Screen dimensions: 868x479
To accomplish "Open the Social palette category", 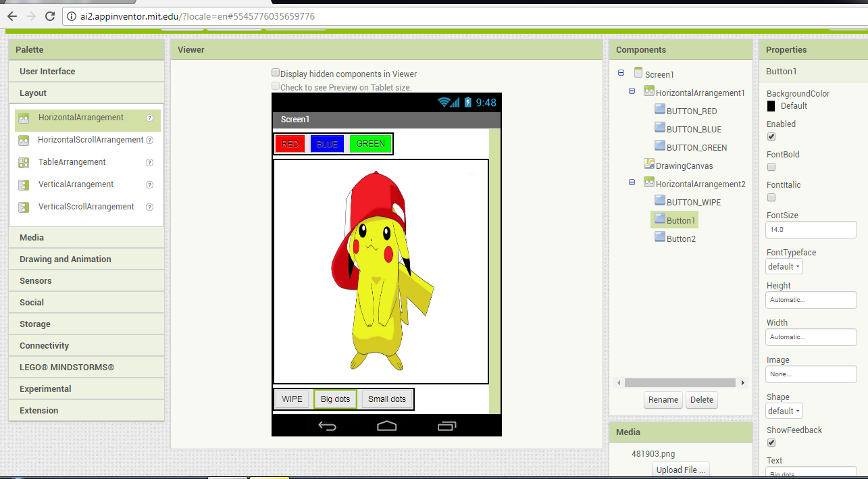I will point(86,303).
